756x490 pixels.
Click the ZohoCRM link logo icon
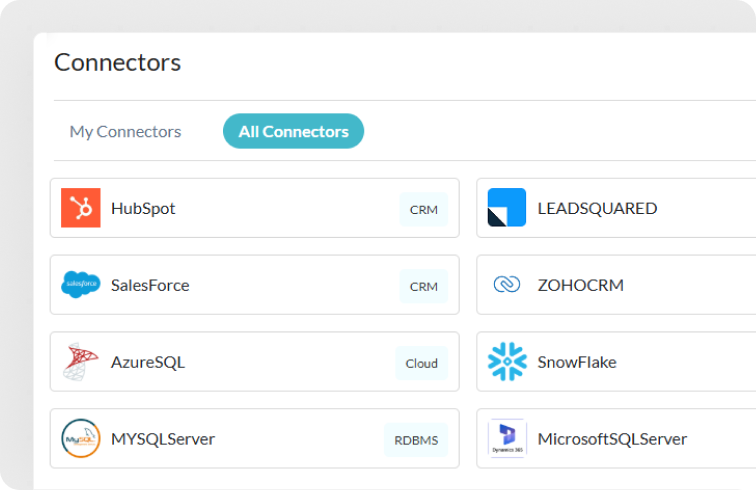pyautogui.click(x=506, y=285)
